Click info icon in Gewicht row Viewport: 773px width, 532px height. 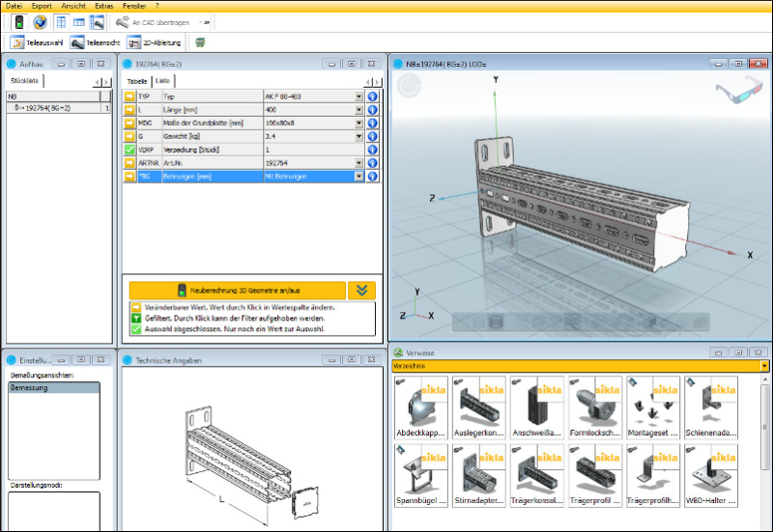click(x=373, y=136)
